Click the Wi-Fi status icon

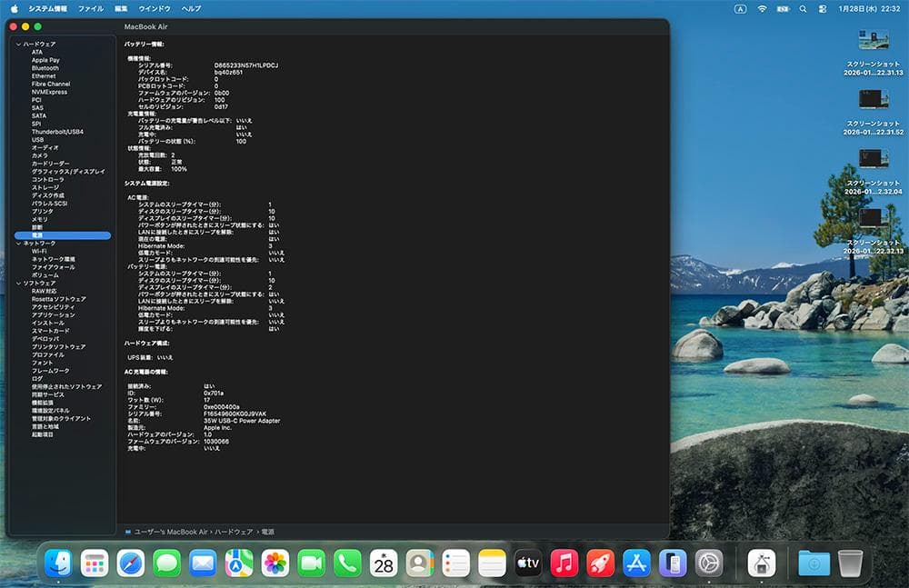[x=762, y=8]
